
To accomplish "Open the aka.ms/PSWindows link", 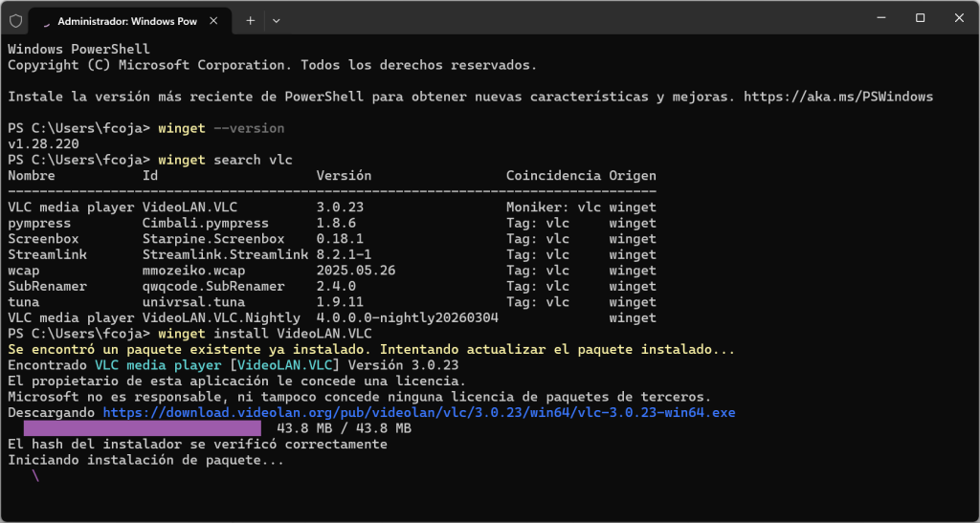I will click(x=837, y=97).
